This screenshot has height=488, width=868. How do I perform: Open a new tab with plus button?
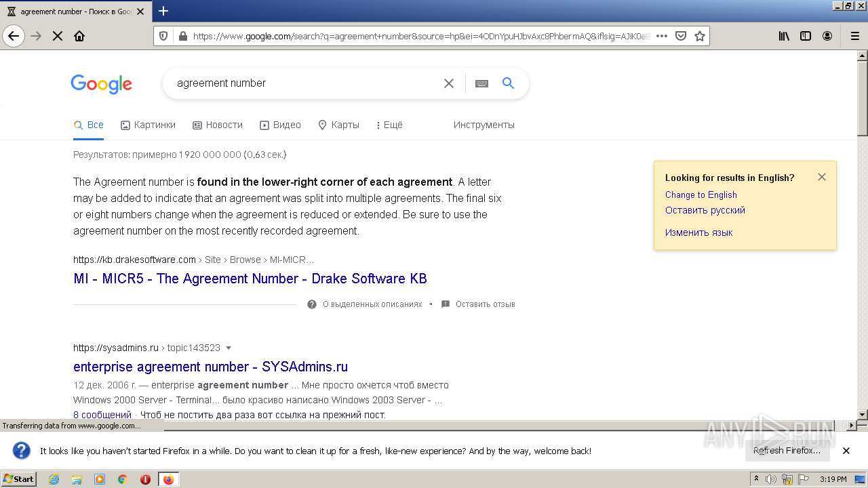point(163,11)
